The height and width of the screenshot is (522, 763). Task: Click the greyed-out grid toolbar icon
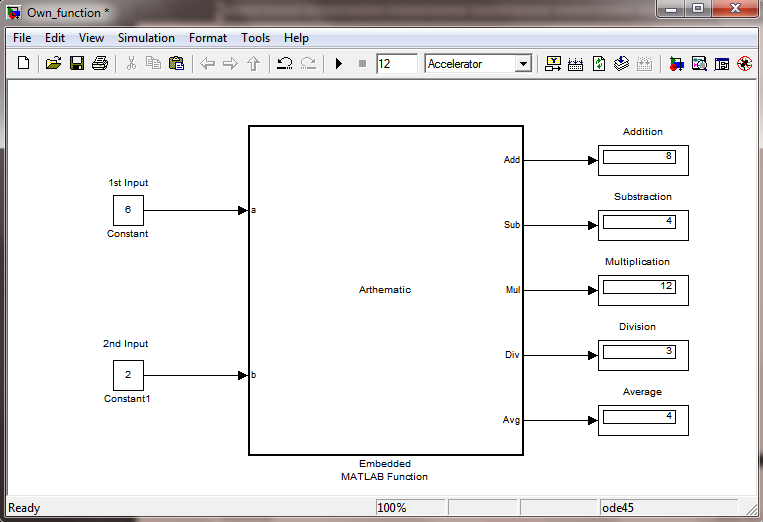(x=644, y=64)
